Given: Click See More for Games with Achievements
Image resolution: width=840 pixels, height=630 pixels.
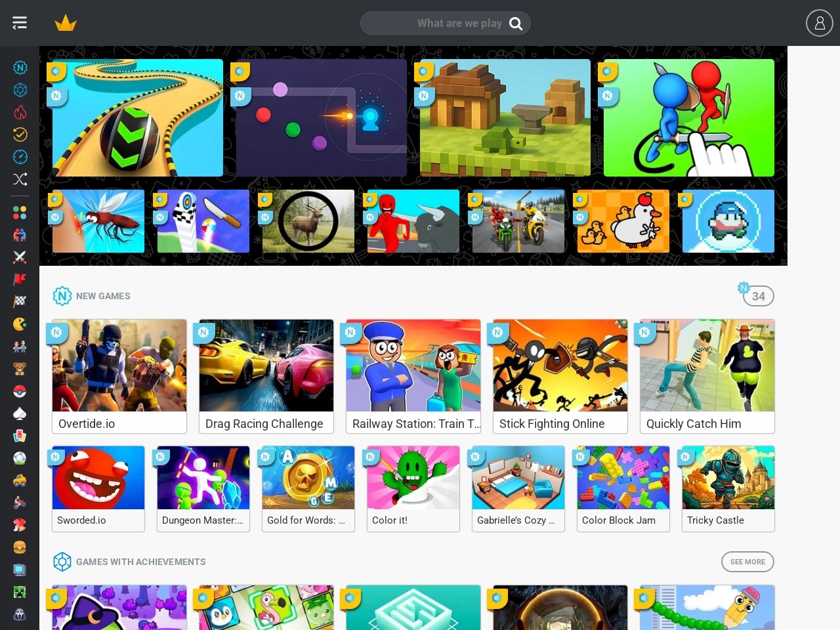Looking at the screenshot, I should [x=747, y=562].
